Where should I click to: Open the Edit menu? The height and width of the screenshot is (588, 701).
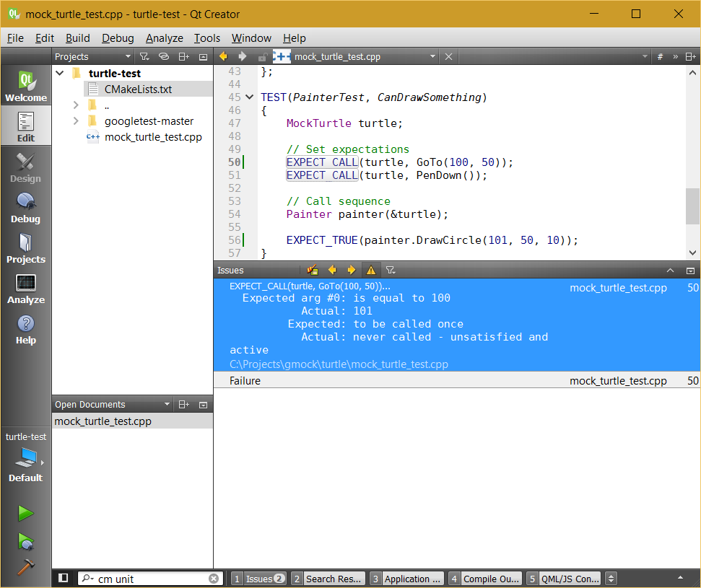[45, 38]
